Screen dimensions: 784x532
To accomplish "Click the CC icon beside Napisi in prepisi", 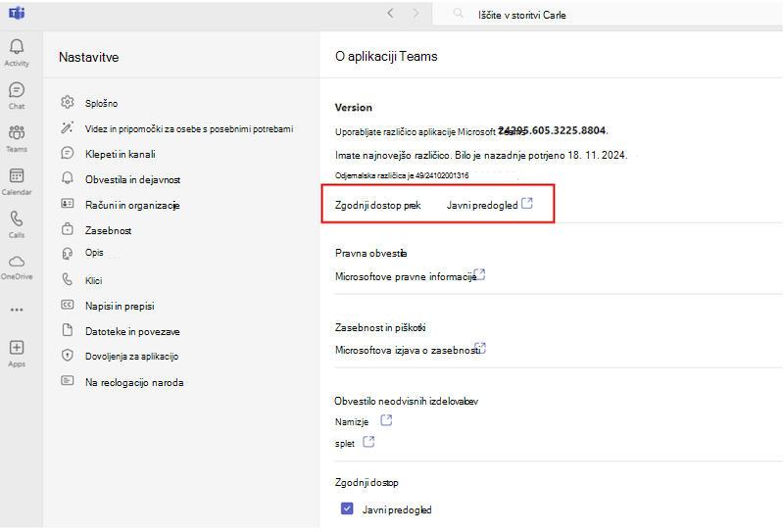I will 67,305.
